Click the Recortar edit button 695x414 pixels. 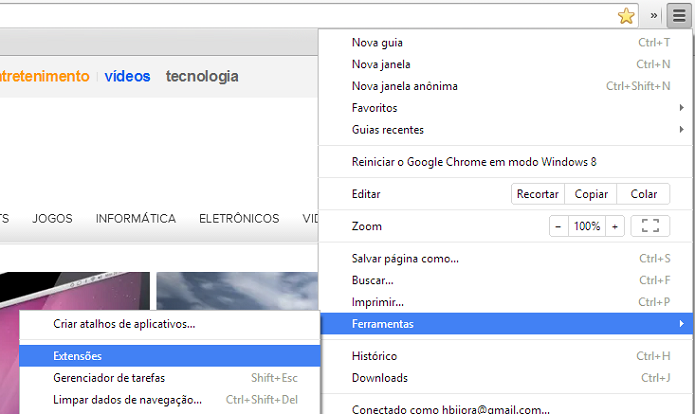(538, 194)
